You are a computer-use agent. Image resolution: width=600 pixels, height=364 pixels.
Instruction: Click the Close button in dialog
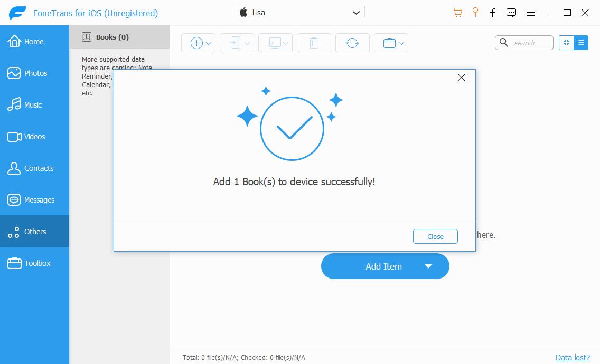tap(435, 236)
